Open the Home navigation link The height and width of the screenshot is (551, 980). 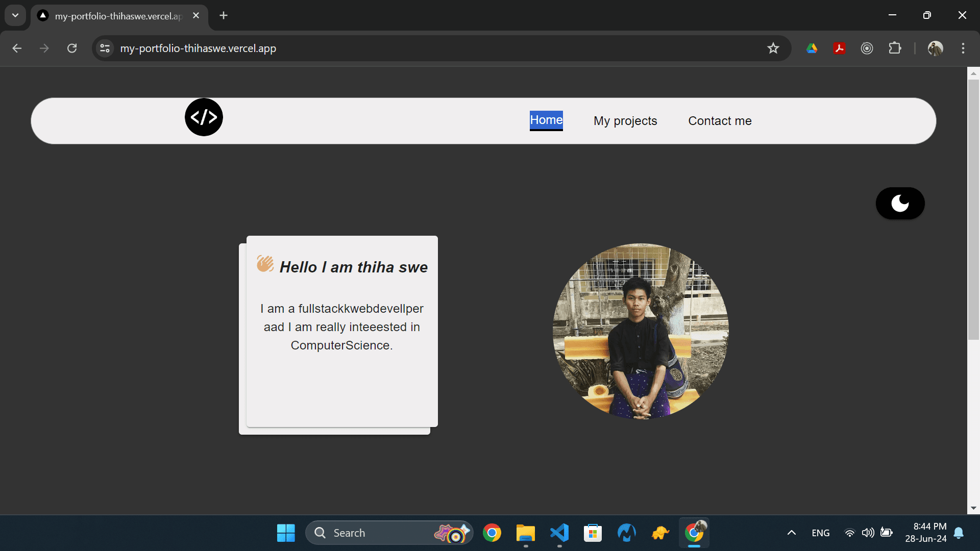pos(546,120)
